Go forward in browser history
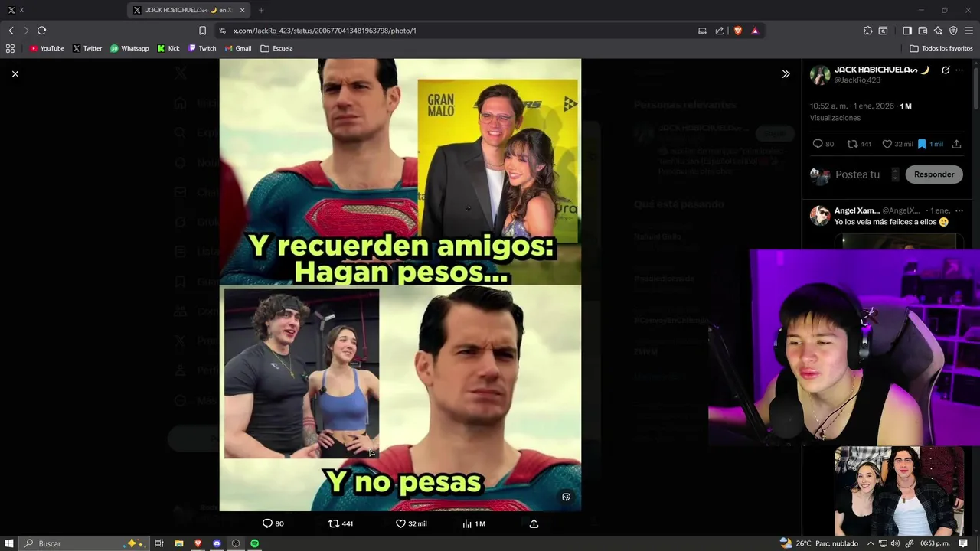 26,31
